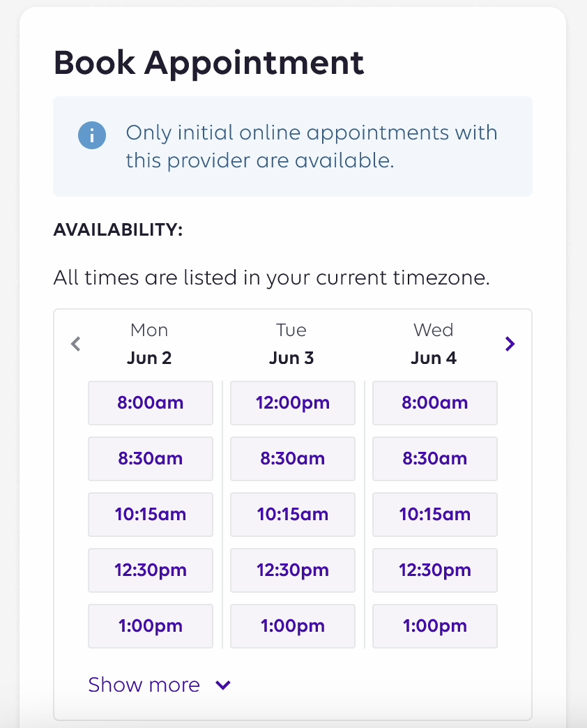The image size is (587, 728).
Task: Go to previous dates with left chevron
Action: click(75, 344)
